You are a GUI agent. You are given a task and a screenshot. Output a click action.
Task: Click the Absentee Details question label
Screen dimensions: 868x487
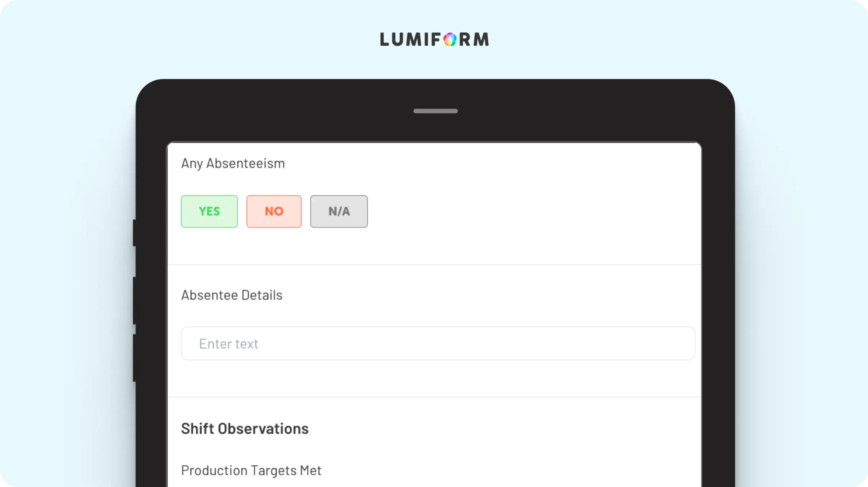(x=231, y=295)
